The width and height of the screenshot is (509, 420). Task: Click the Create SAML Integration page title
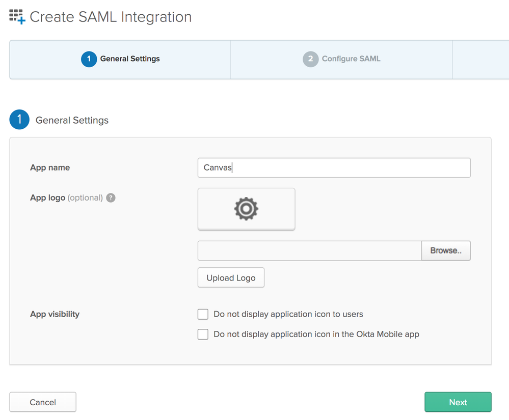click(111, 17)
